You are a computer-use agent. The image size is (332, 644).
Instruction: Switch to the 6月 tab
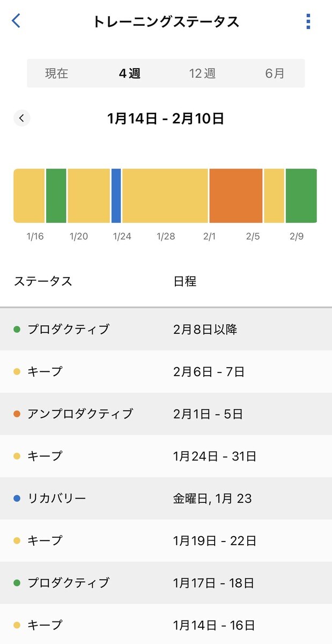click(x=275, y=74)
